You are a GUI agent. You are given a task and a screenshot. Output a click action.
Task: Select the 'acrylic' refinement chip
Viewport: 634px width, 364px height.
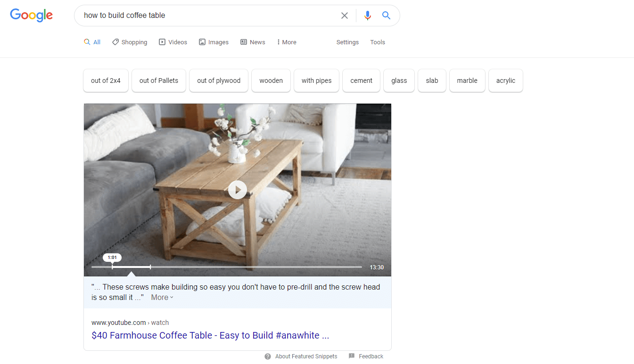(506, 81)
